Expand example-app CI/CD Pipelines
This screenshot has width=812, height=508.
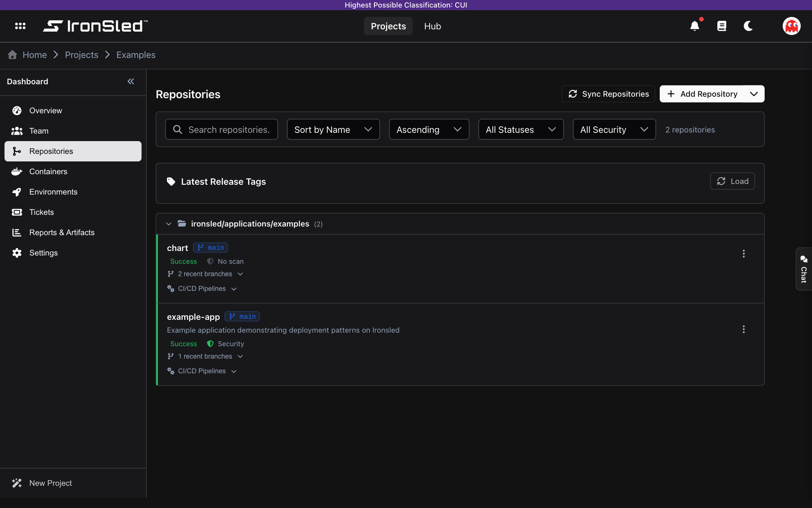coord(202,371)
